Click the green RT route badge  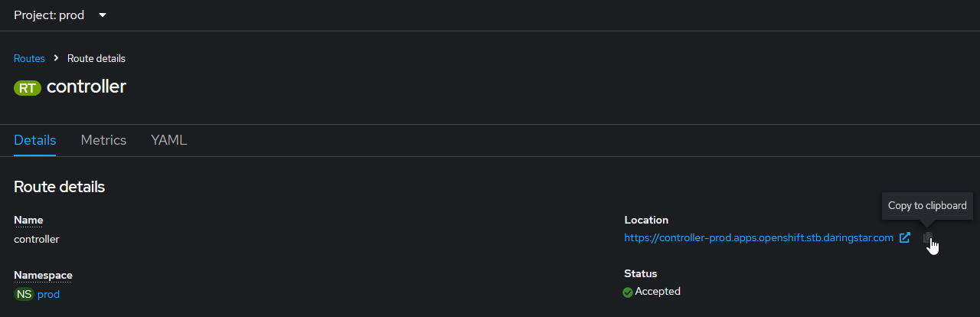pos(28,88)
